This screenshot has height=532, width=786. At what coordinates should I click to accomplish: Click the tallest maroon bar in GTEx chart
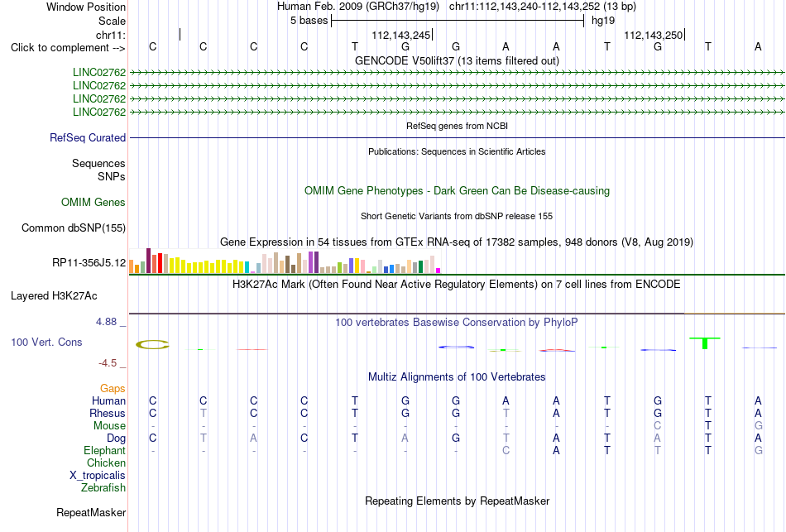tap(148, 261)
